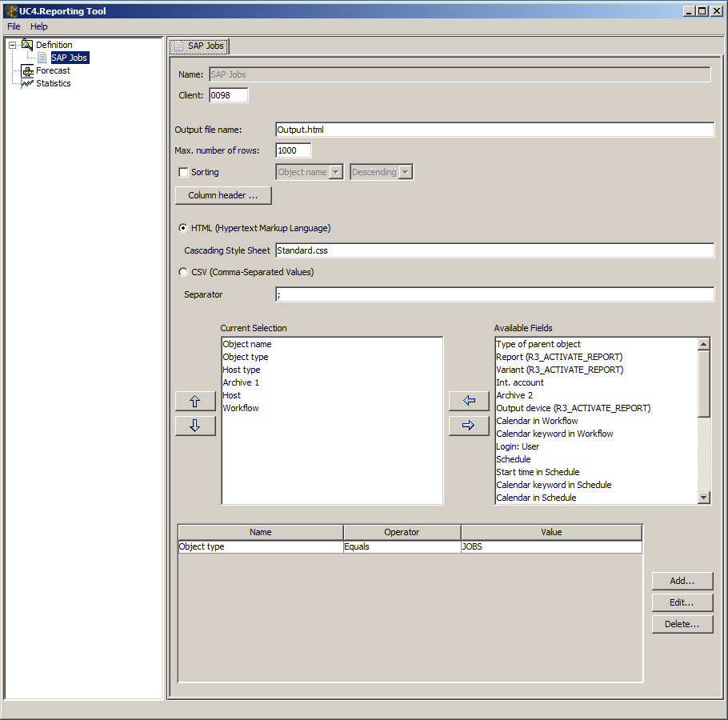Click the Value column header in filter table
The image size is (728, 720).
[x=551, y=533]
